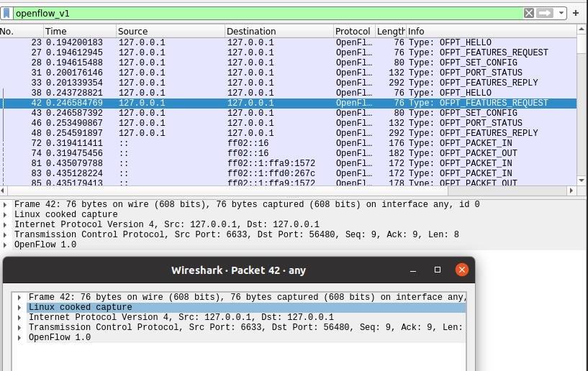Expand Linux cooked capture in main pane
The width and height of the screenshot is (588, 371).
click(x=5, y=215)
